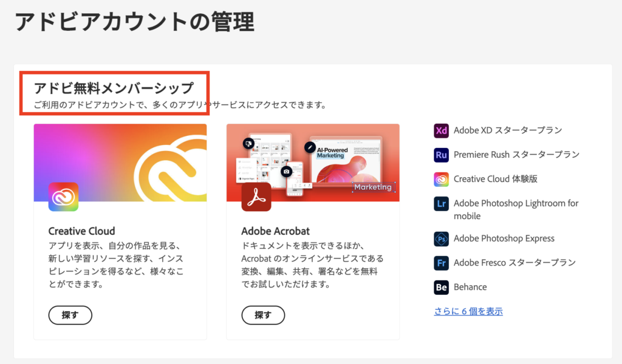The height and width of the screenshot is (364, 622).
Task: Click the Lightroom for mobile icon
Action: click(x=441, y=204)
